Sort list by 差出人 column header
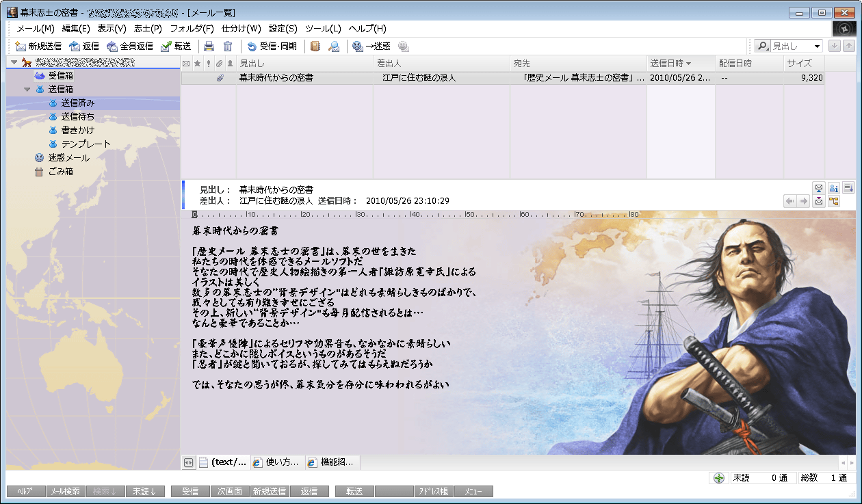The width and height of the screenshot is (862, 504). (x=441, y=64)
